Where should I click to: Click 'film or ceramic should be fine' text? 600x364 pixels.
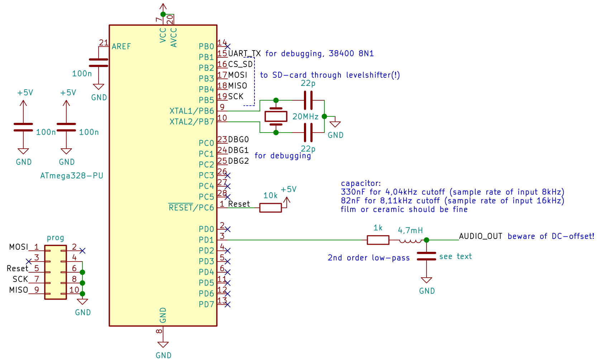(x=404, y=210)
